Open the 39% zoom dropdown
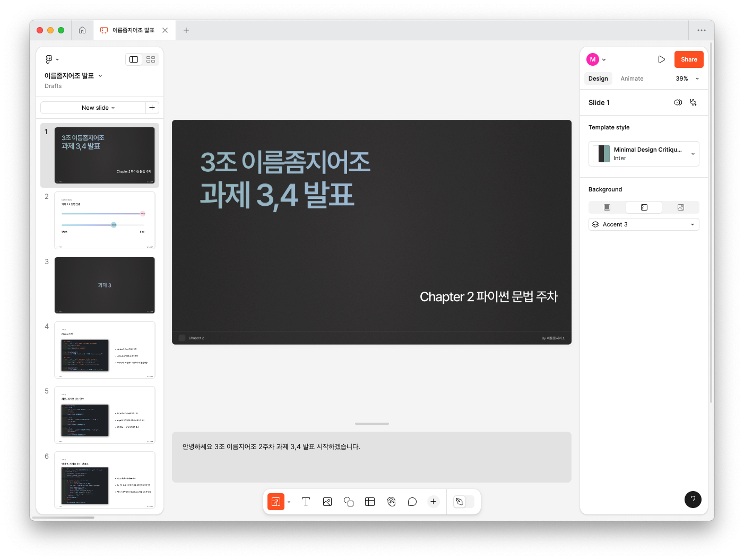 click(687, 78)
